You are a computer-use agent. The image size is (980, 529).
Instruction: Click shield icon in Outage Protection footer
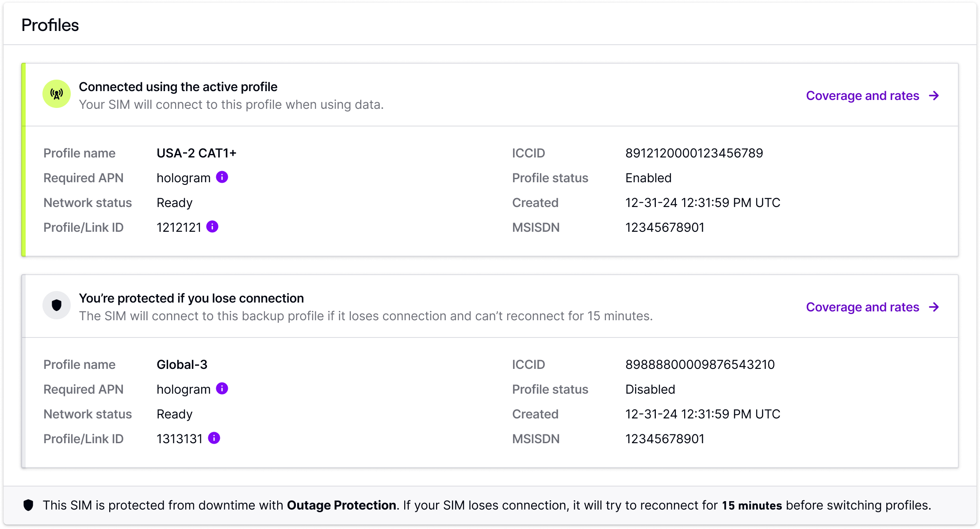28,505
